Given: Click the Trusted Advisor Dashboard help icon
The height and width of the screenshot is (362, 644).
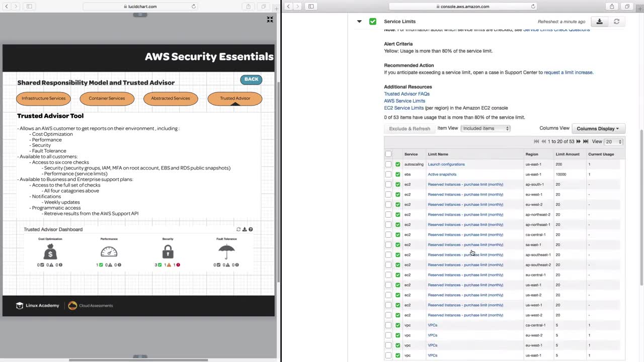Looking at the screenshot, I should 251,229.
